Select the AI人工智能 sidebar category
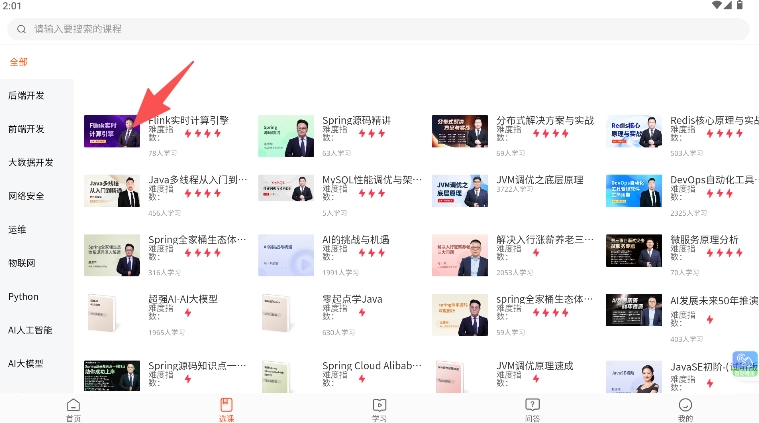The image size is (759, 423). click(30, 330)
